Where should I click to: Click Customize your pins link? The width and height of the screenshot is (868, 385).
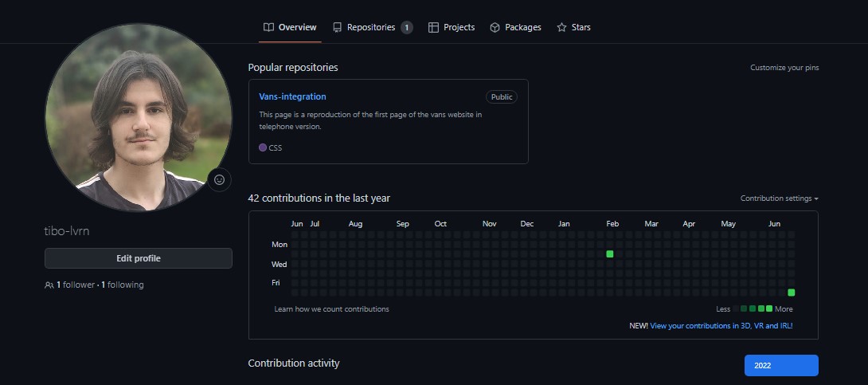(x=784, y=68)
